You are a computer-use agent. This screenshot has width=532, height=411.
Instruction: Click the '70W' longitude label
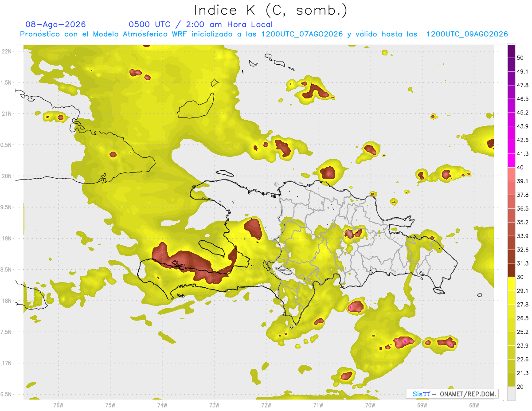point(370,405)
